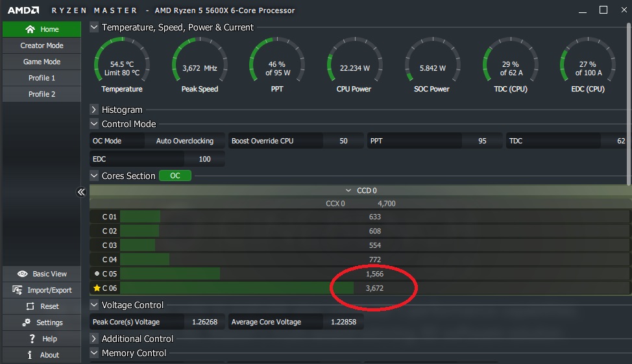
Task: Collapse the sidebar with double-chevron icon
Action: tap(81, 192)
